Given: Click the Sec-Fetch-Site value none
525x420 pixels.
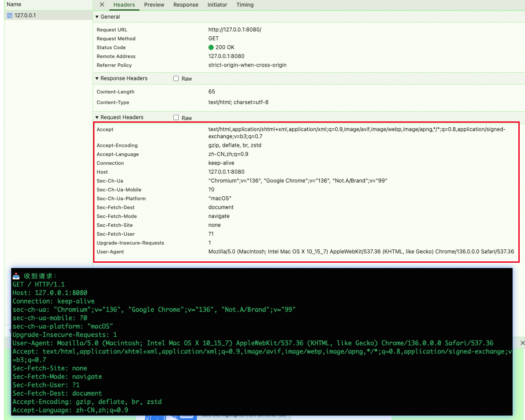Looking at the screenshot, I should point(214,225).
